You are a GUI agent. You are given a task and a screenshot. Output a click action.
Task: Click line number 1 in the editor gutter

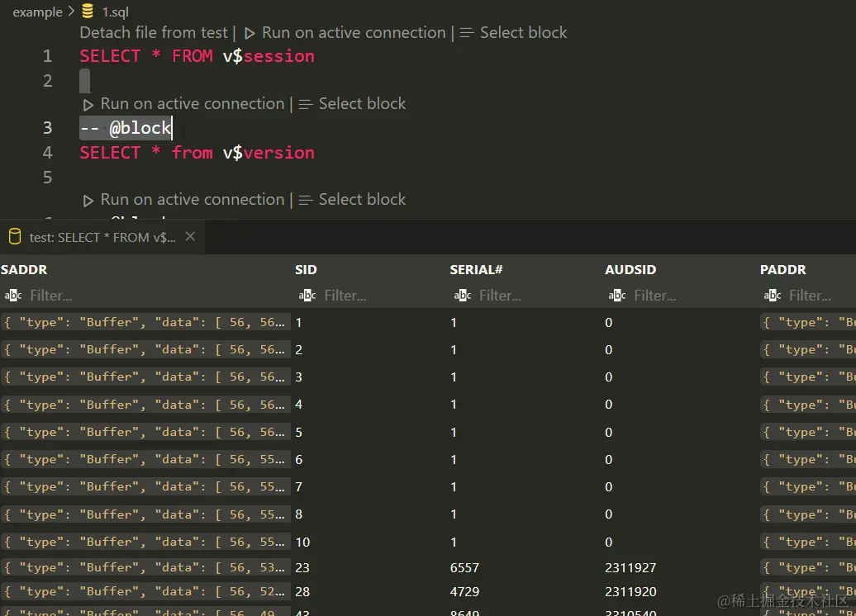pos(47,56)
